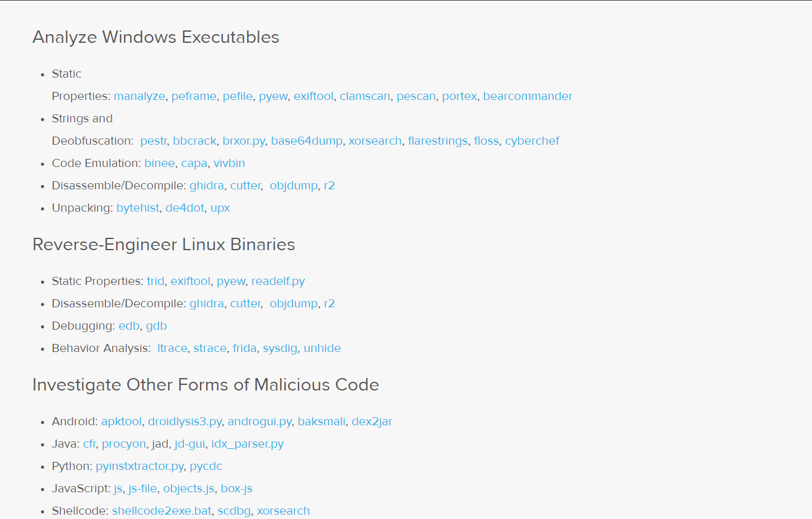The height and width of the screenshot is (519, 812).
Task: Click the androgui.py link
Action: [x=259, y=422]
